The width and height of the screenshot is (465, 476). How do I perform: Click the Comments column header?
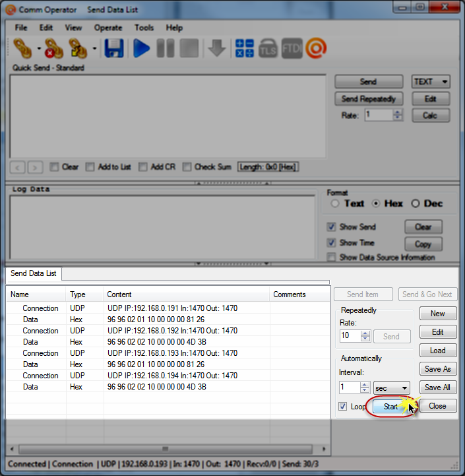pos(299,294)
